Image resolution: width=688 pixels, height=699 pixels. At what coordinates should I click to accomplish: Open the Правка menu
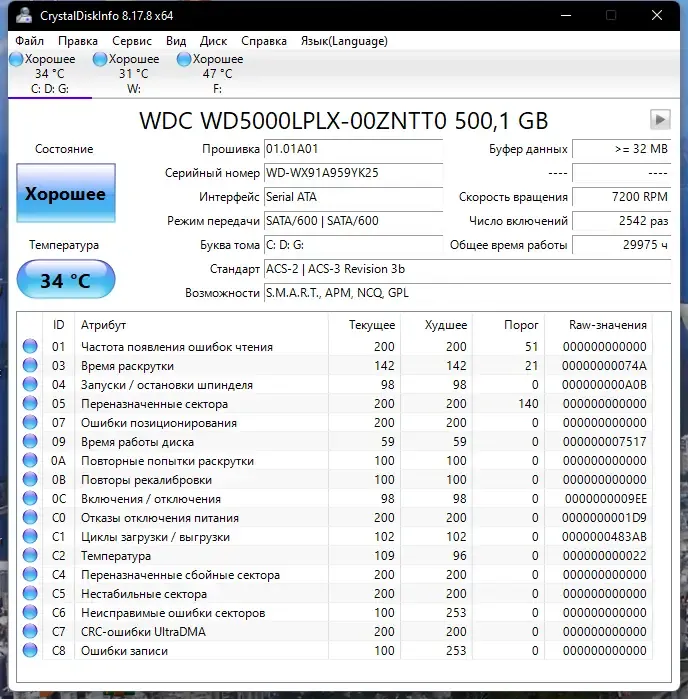[x=78, y=41]
